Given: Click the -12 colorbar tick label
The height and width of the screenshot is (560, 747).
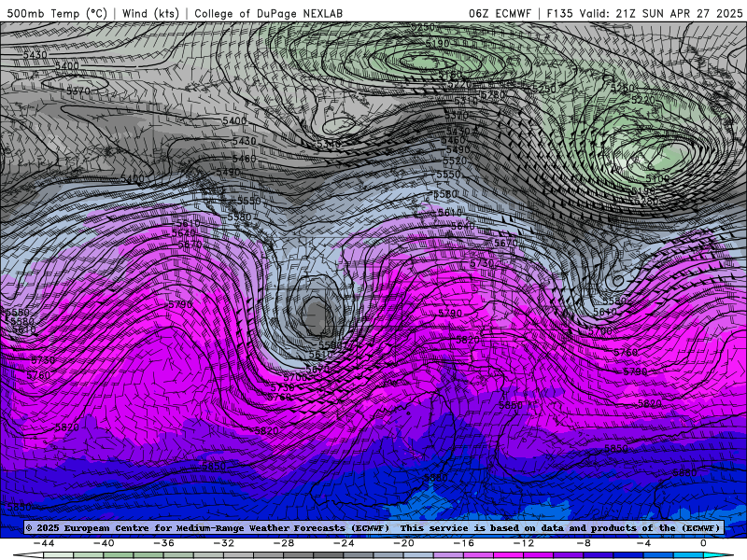Looking at the screenshot, I should pyautogui.click(x=524, y=543).
